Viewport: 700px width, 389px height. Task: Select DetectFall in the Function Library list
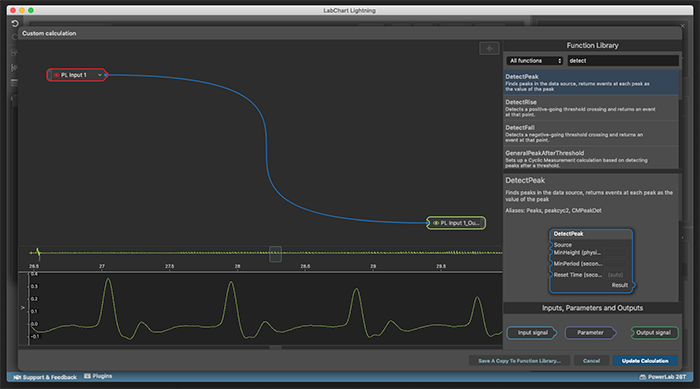[591, 133]
